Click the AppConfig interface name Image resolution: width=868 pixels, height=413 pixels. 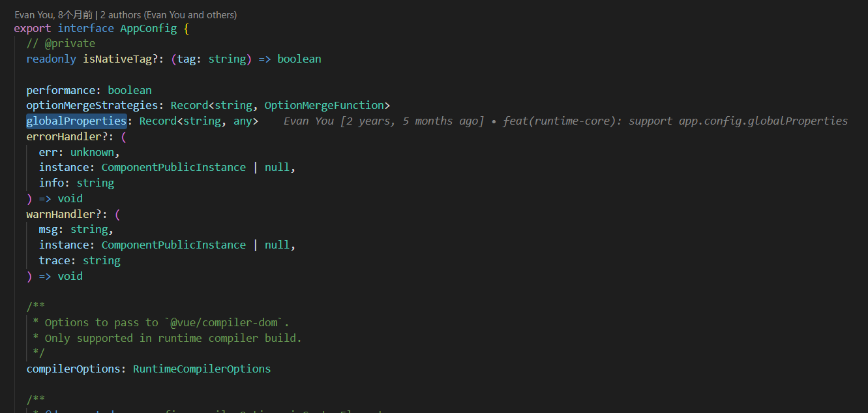(x=148, y=29)
